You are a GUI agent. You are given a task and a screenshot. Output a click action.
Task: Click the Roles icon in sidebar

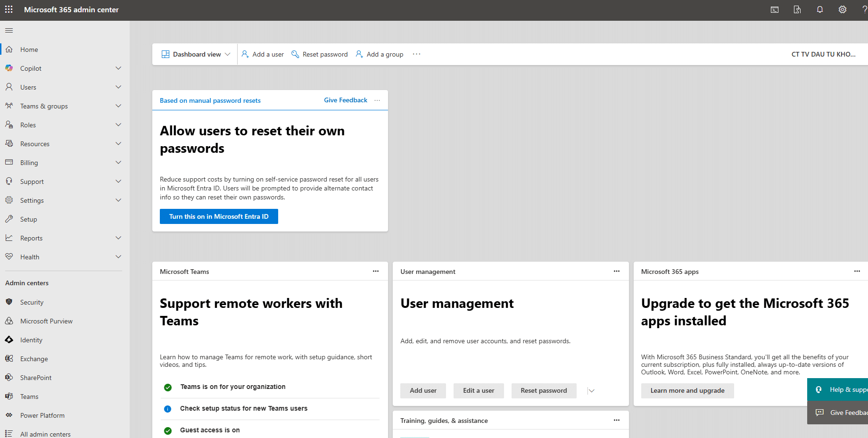[x=9, y=125]
